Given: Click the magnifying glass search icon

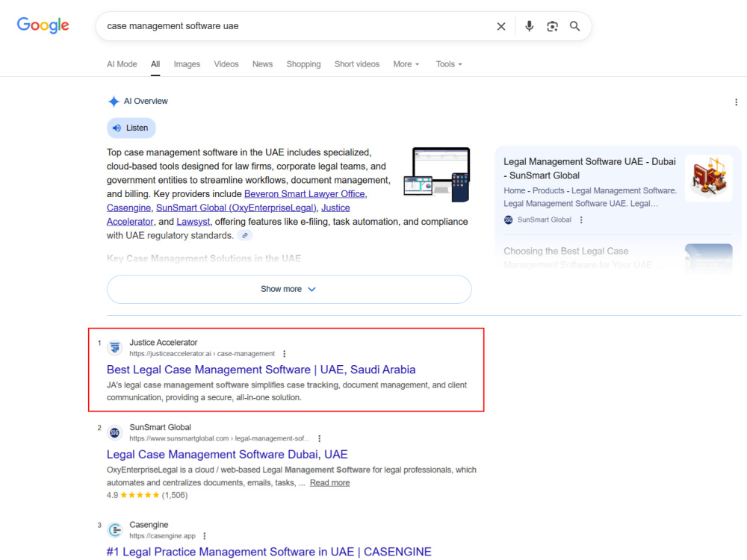Looking at the screenshot, I should coord(575,26).
